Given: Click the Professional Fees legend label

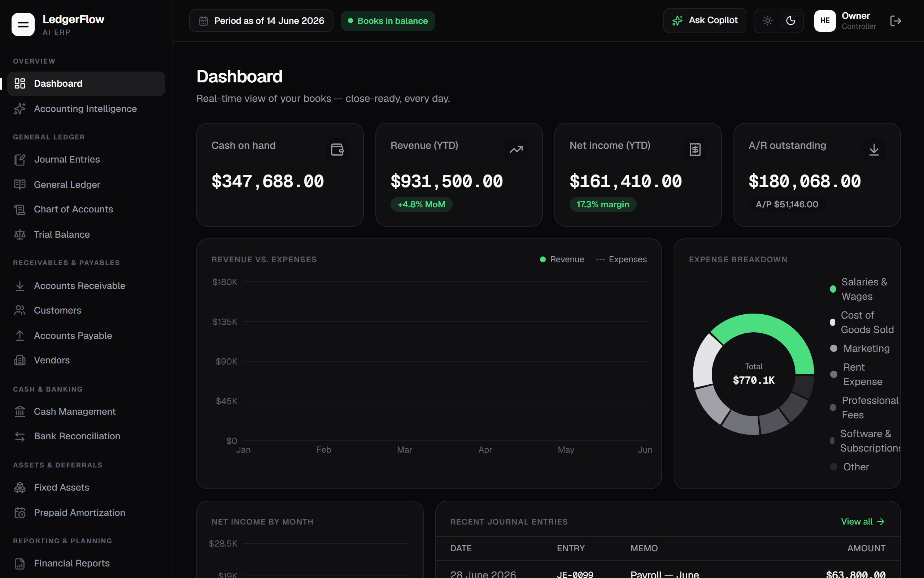Looking at the screenshot, I should 870,407.
